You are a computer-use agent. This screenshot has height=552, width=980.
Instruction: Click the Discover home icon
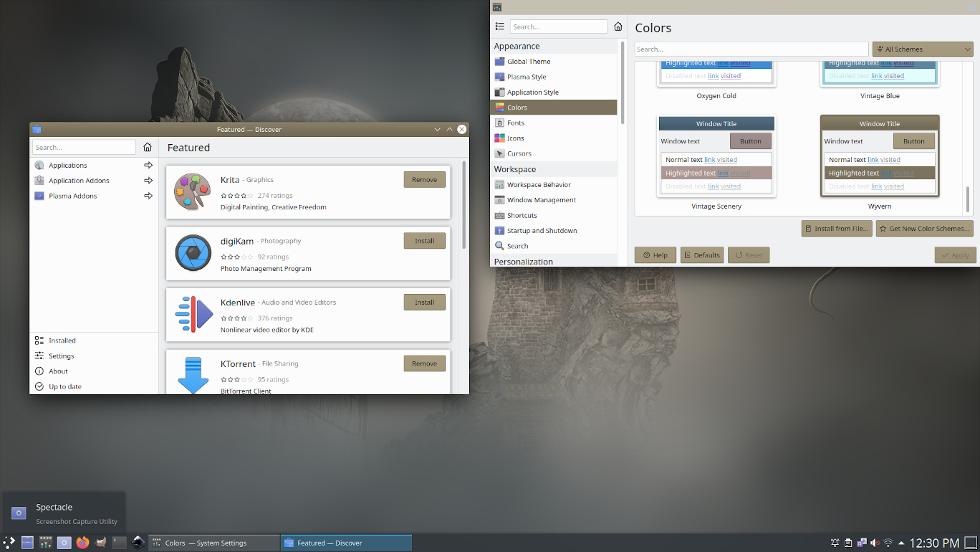(x=148, y=147)
